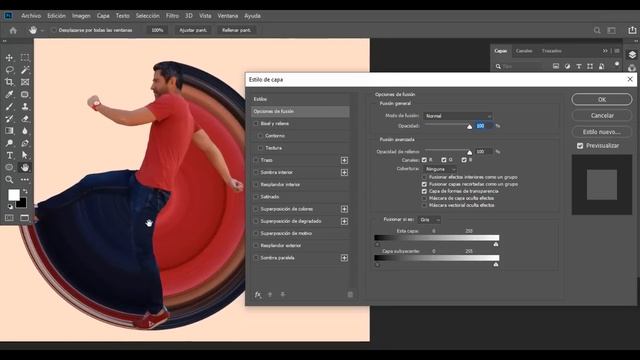640x360 pixels.
Task: Open the Archivo menu
Action: (x=31, y=16)
